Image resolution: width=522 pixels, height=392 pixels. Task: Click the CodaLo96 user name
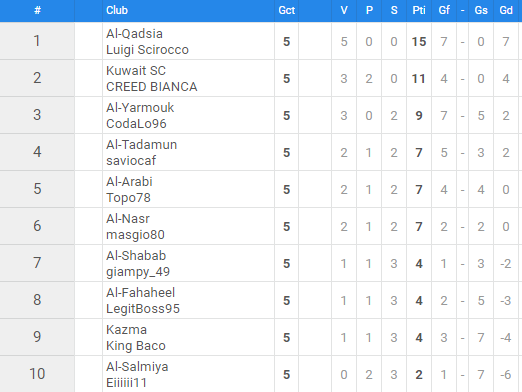click(x=136, y=124)
